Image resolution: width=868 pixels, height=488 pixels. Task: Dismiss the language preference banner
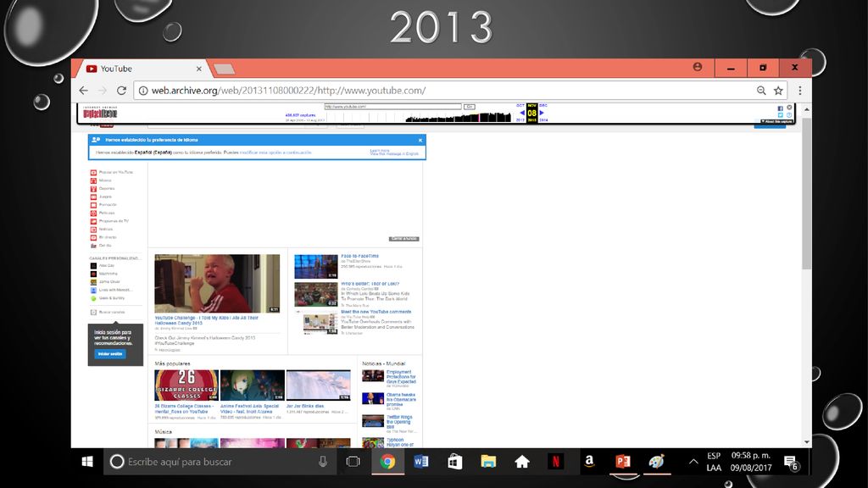point(420,140)
